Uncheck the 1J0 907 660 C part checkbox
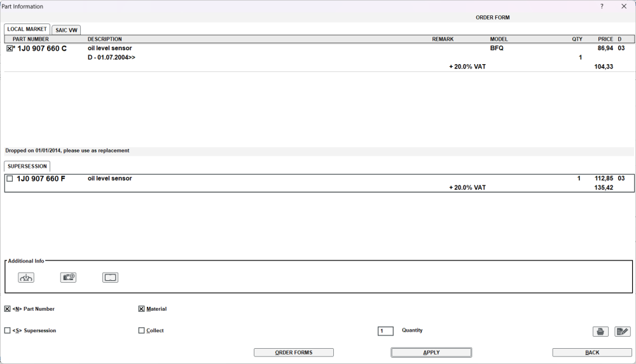Image resolution: width=636 pixels, height=364 pixels. 10,48
